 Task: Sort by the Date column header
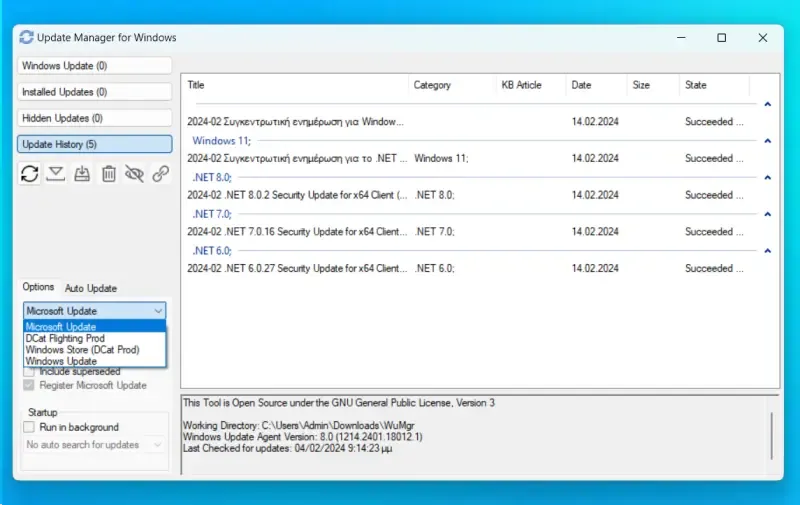coord(596,85)
